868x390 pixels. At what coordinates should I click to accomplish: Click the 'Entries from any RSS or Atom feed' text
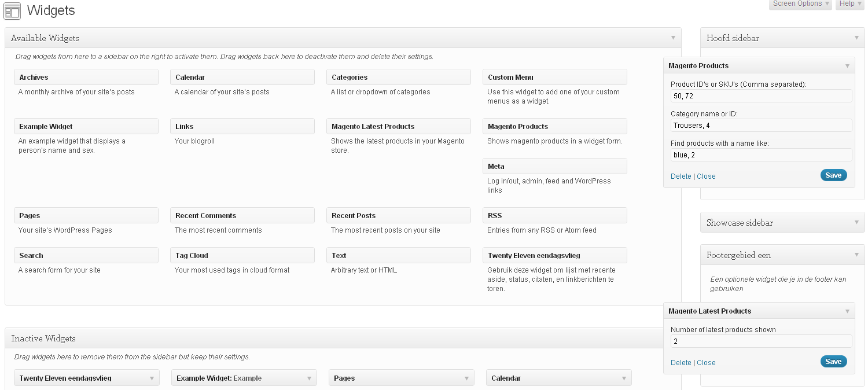click(542, 230)
